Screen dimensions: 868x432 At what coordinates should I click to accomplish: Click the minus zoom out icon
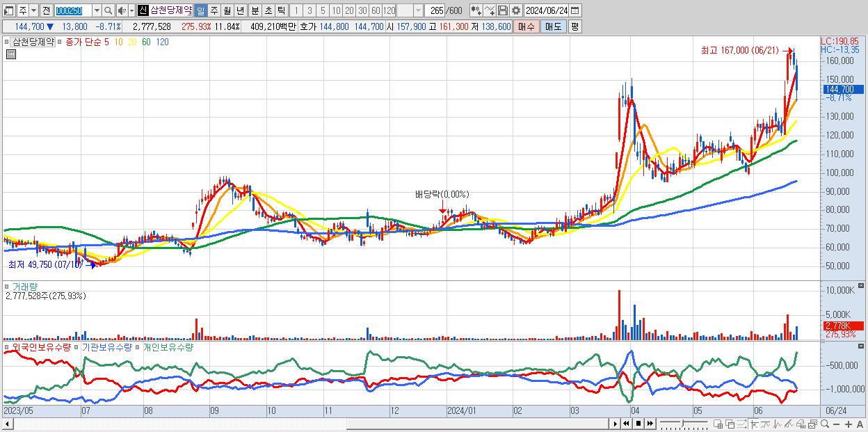point(836,424)
